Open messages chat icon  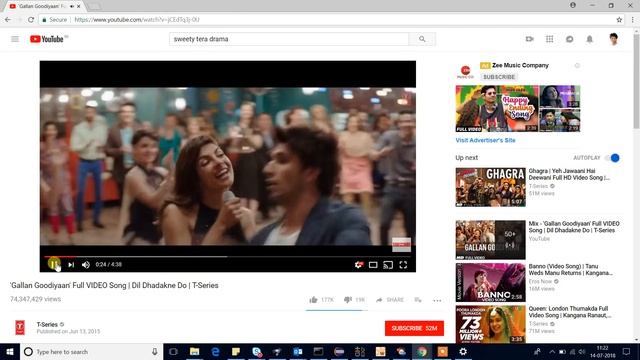(x=569, y=39)
